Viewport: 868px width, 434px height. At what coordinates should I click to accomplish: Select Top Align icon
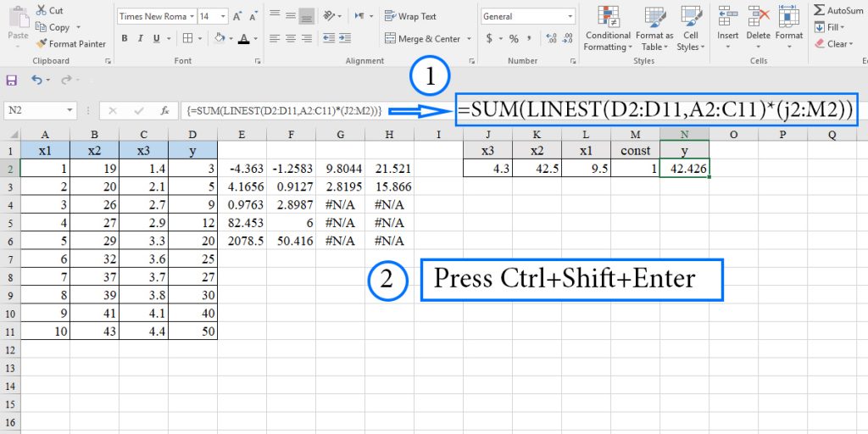coord(275,15)
